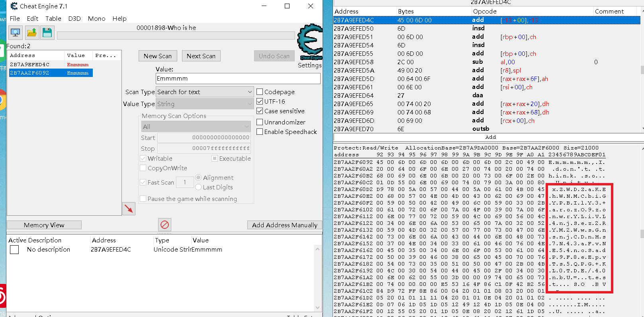Enable the Unrandomizer option
The width and height of the screenshot is (644, 317).
[260, 122]
